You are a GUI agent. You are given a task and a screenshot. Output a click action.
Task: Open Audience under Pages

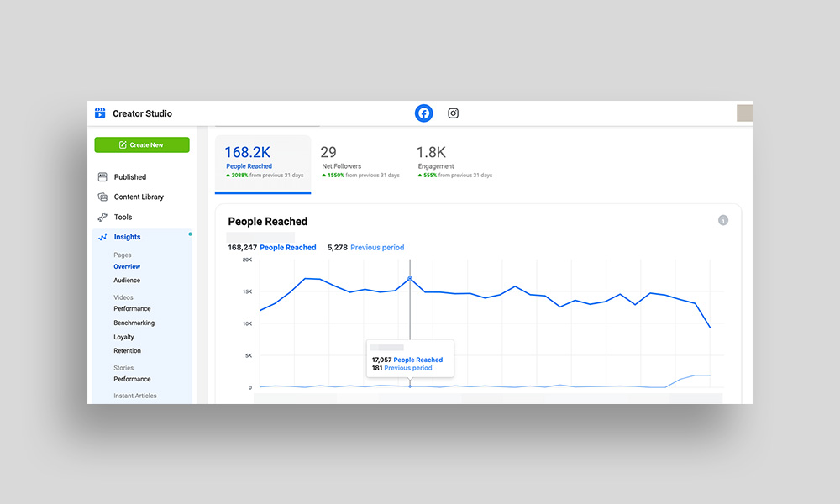(x=127, y=281)
